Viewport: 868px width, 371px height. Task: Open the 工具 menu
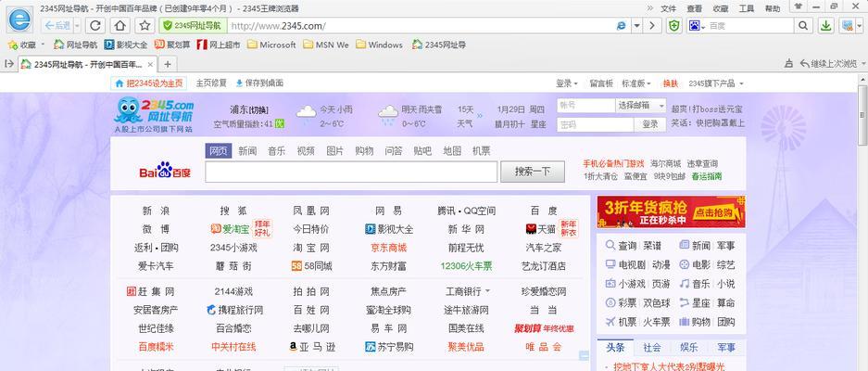(x=747, y=8)
